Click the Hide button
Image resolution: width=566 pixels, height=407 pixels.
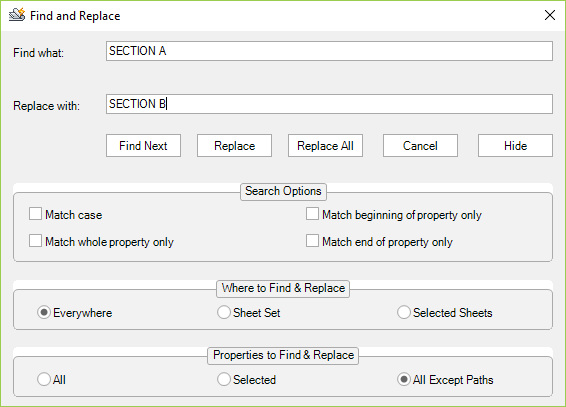[515, 146]
